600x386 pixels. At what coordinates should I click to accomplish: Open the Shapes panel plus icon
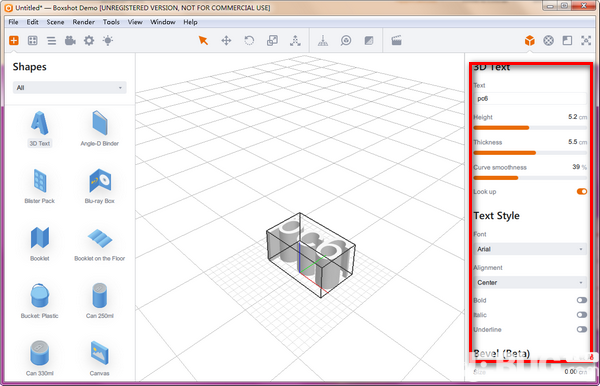(x=14, y=41)
